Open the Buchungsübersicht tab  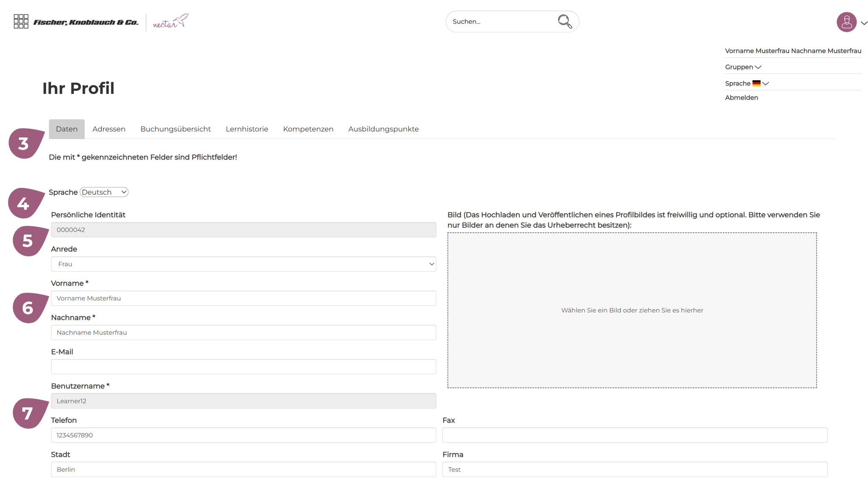coord(175,129)
